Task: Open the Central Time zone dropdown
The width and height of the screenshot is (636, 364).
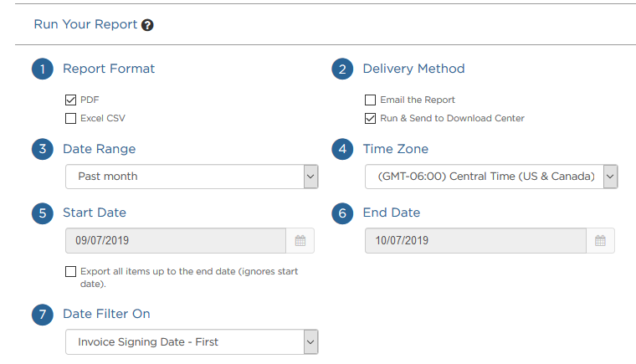Action: coord(491,177)
